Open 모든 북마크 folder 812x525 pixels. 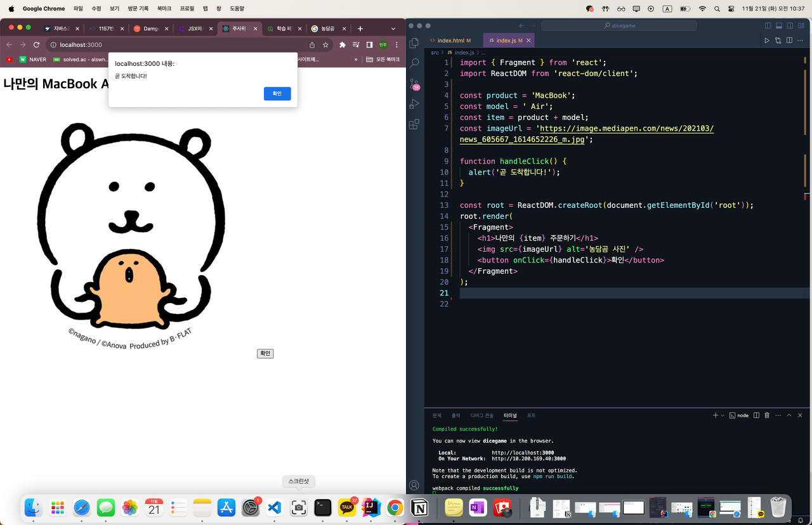pyautogui.click(x=383, y=59)
